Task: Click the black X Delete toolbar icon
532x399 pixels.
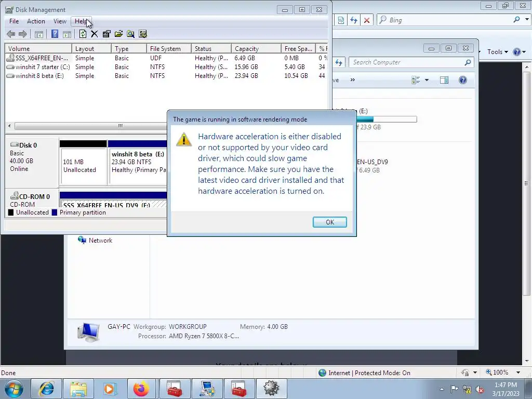Action: tap(95, 34)
